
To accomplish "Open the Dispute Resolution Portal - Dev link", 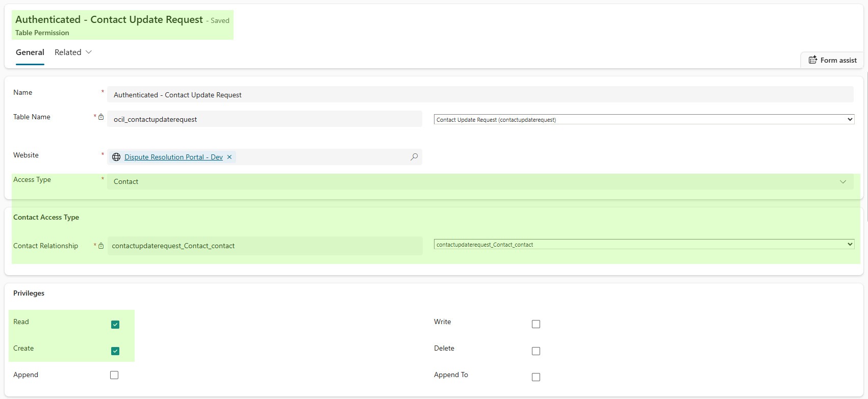I will [173, 157].
